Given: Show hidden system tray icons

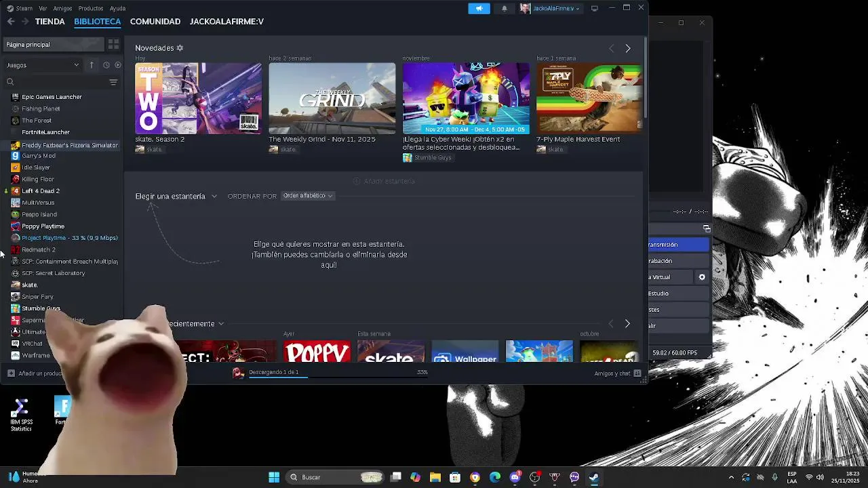Looking at the screenshot, I should click(731, 477).
